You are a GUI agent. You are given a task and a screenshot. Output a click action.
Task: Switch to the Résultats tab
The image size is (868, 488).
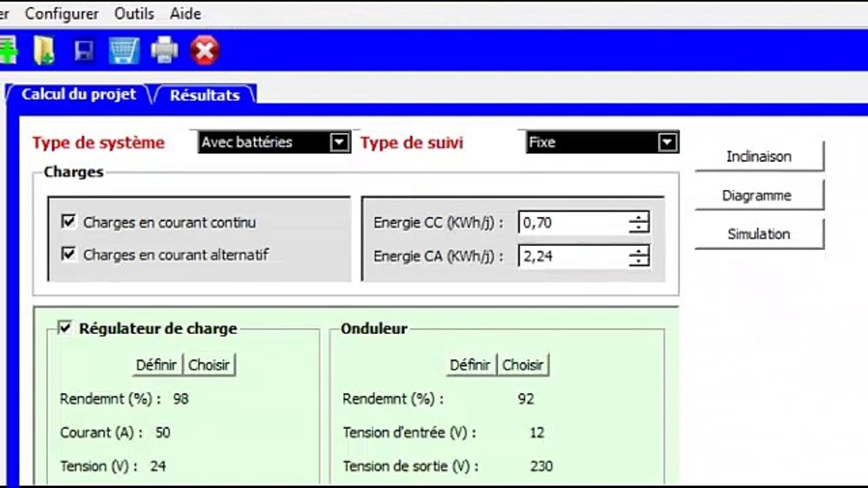click(x=205, y=95)
